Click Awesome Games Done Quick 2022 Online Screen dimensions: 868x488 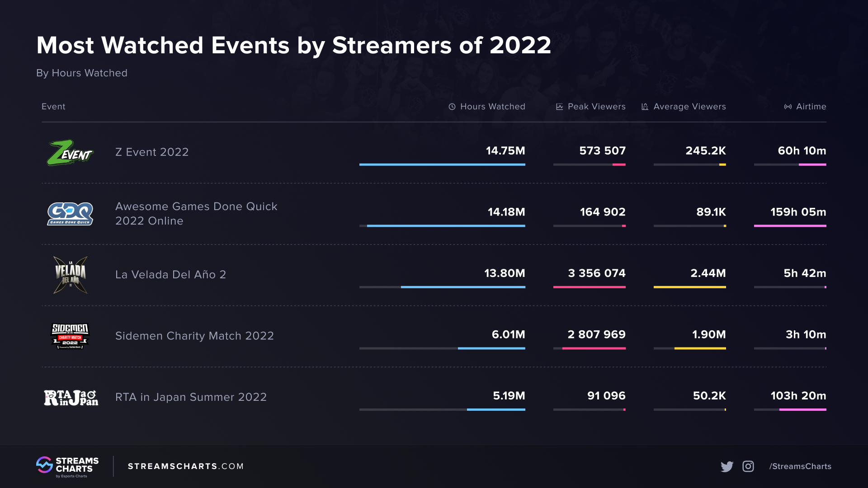[196, 214]
